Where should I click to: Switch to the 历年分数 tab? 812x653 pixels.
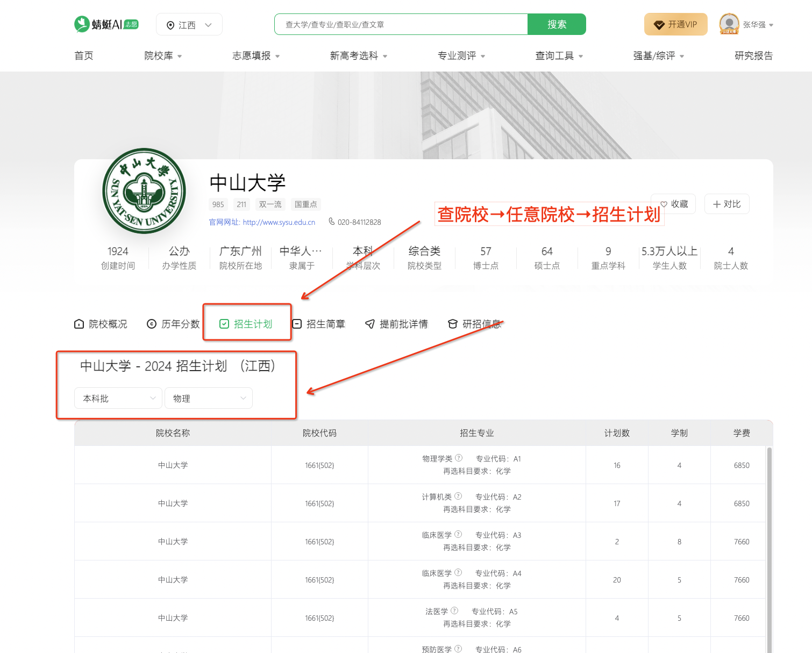[x=173, y=324]
